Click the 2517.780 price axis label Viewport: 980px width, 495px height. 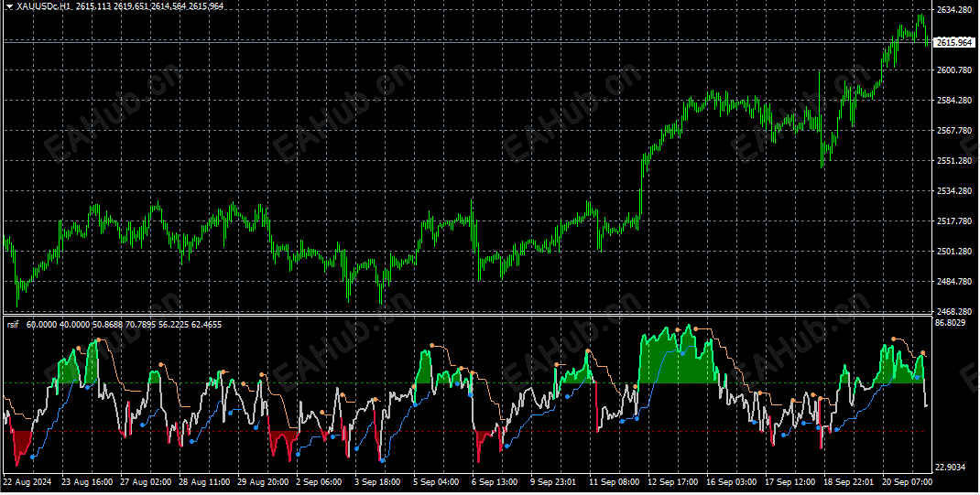(954, 221)
